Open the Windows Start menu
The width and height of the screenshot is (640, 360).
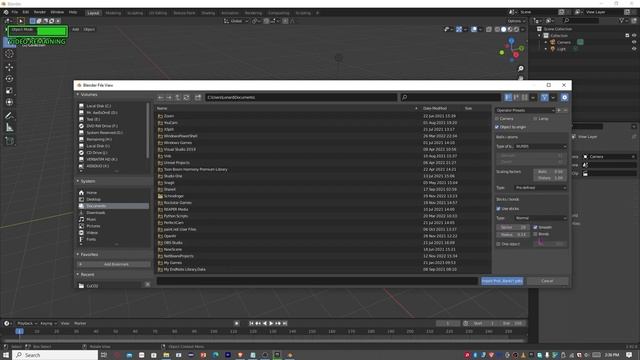pyautogui.click(x=6, y=355)
